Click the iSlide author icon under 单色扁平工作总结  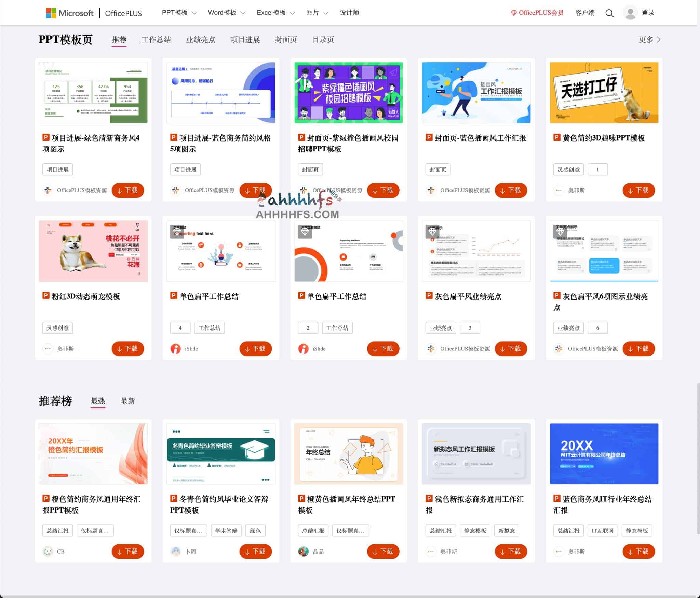175,348
